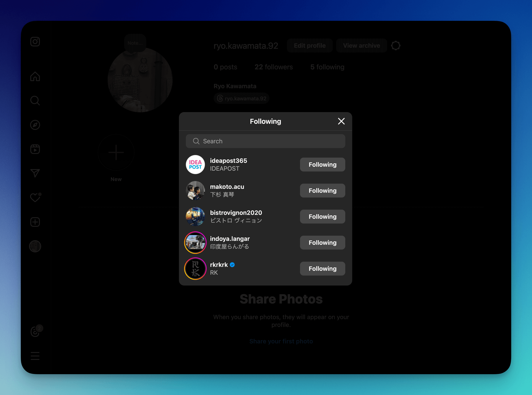
Task: Select the Search icon in the sidebar
Action: [35, 101]
